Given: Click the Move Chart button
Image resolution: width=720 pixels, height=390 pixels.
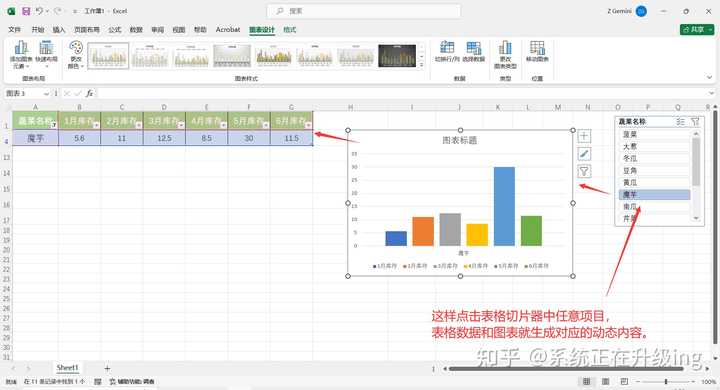Looking at the screenshot, I should (x=537, y=51).
